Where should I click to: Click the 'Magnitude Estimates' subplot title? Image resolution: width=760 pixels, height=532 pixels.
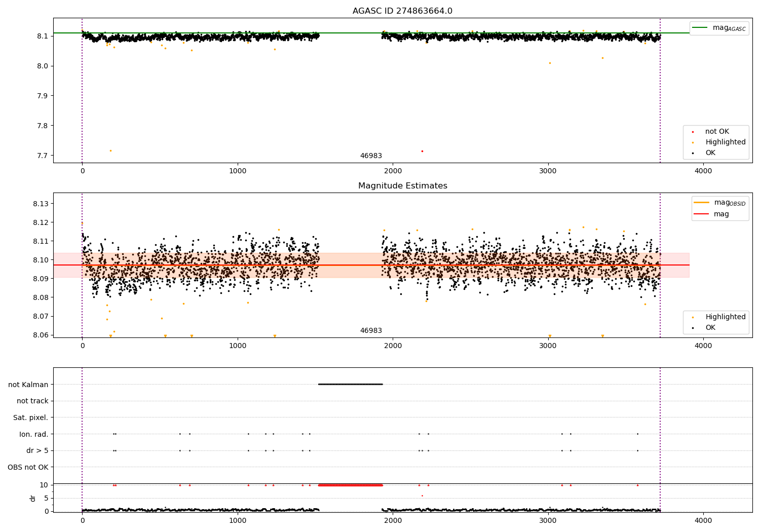402,186
